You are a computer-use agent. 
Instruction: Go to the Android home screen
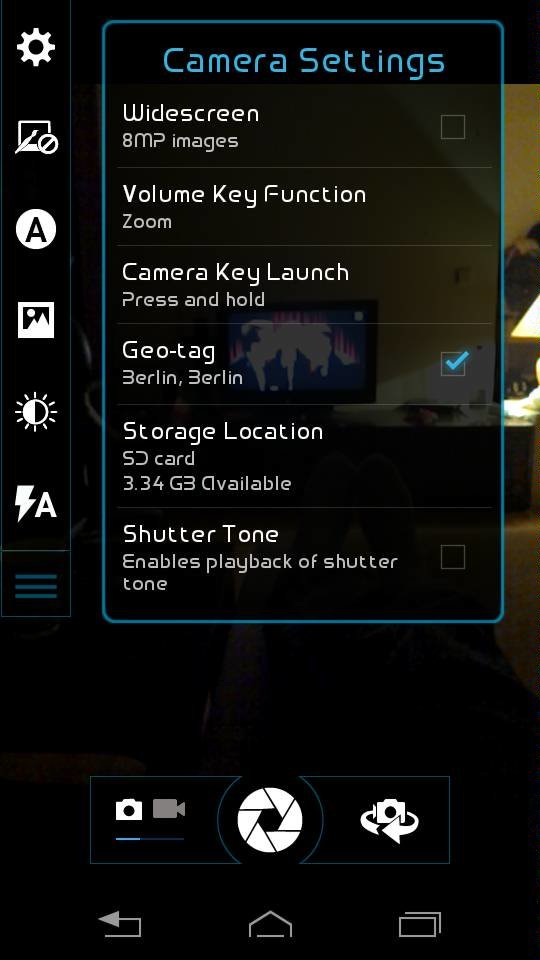click(270, 924)
